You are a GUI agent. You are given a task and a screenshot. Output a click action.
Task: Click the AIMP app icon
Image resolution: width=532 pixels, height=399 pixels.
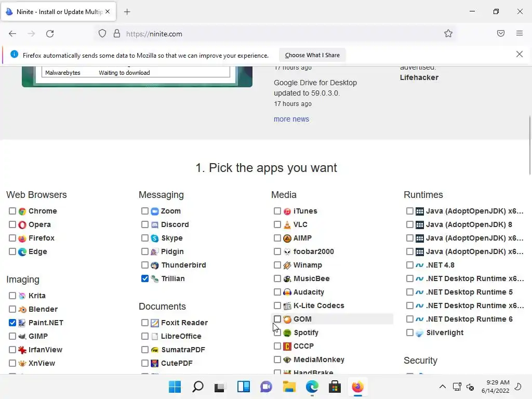[287, 238]
